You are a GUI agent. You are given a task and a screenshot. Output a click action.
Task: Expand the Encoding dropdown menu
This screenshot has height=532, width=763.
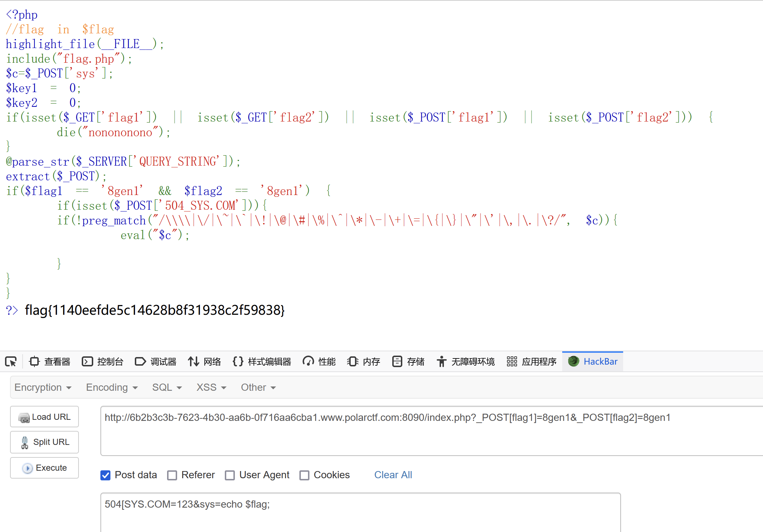pos(112,388)
